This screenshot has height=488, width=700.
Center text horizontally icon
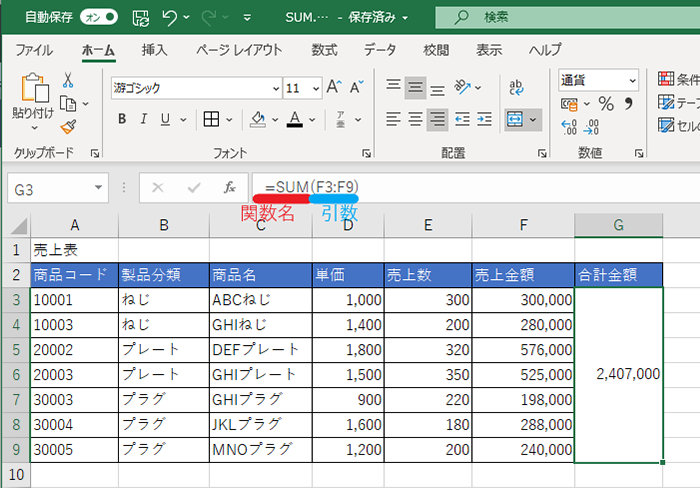click(x=416, y=119)
